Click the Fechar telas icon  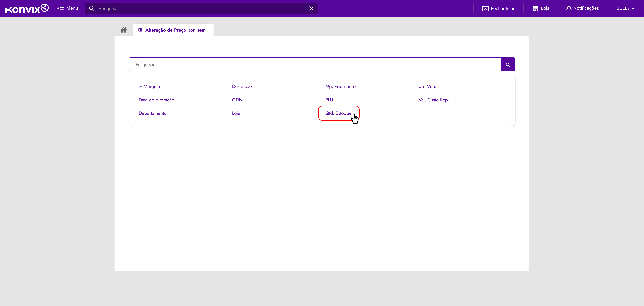point(485,9)
